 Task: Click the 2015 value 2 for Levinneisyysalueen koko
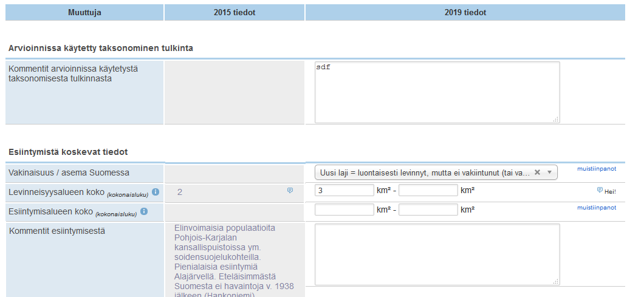coord(180,193)
